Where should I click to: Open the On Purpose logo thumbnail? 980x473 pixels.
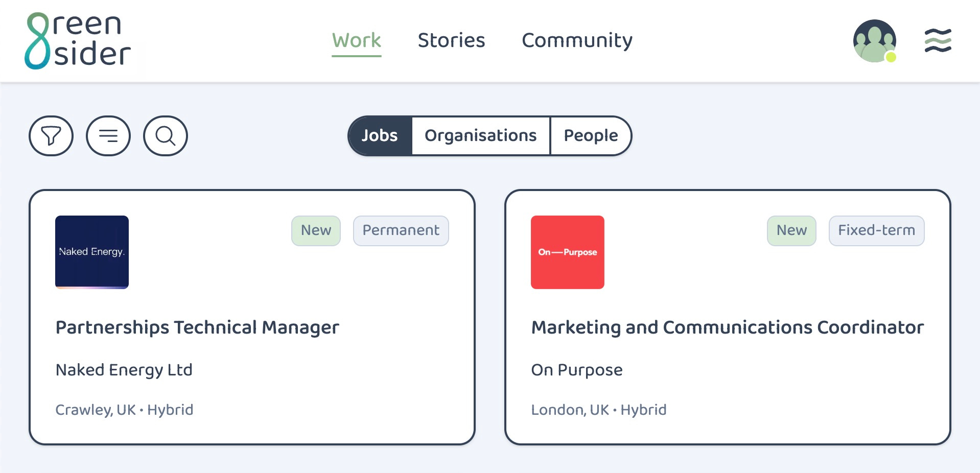click(568, 252)
